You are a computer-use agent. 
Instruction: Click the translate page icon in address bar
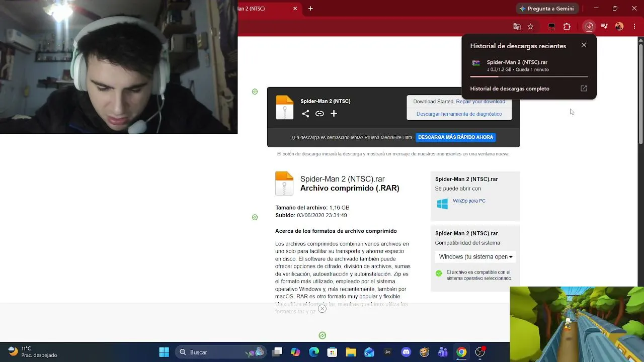pos(517,27)
